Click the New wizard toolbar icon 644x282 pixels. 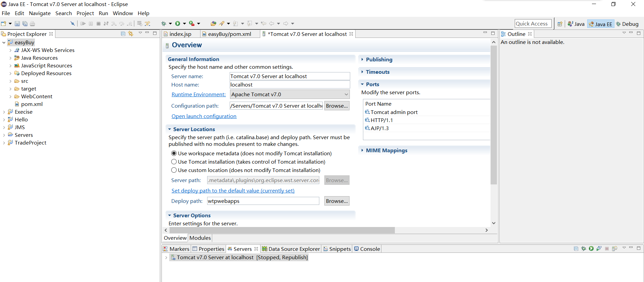4,23
